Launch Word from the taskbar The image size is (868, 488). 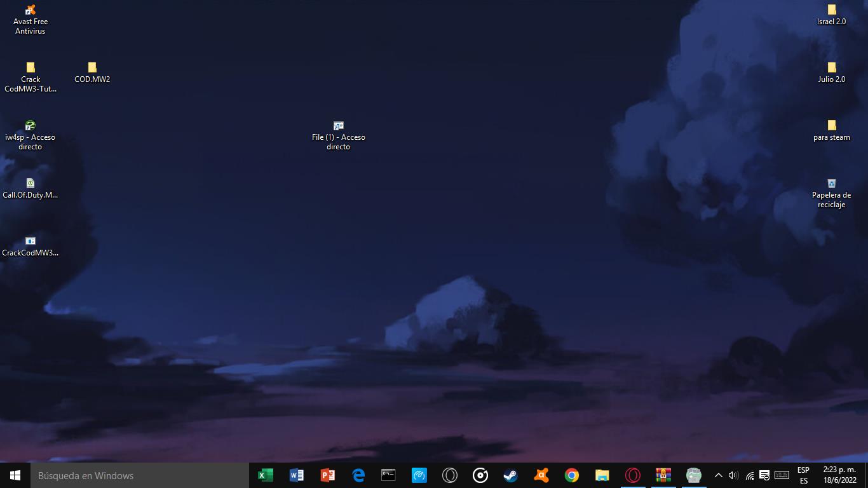[296, 475]
